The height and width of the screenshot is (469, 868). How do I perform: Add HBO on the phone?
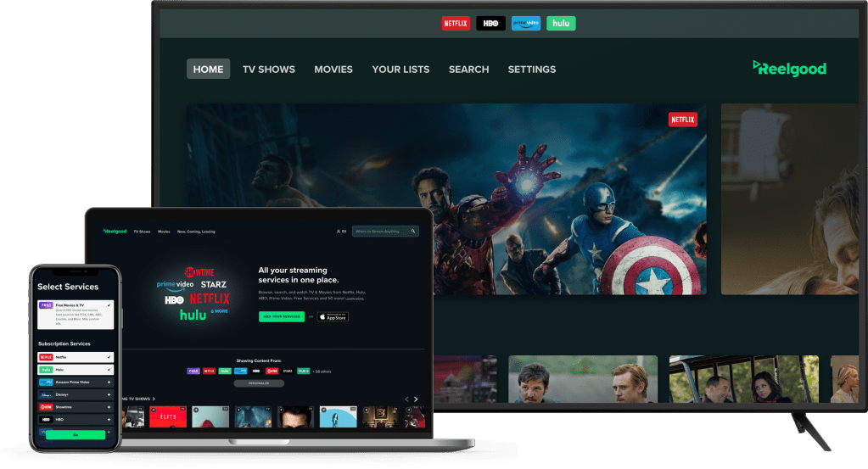76,420
